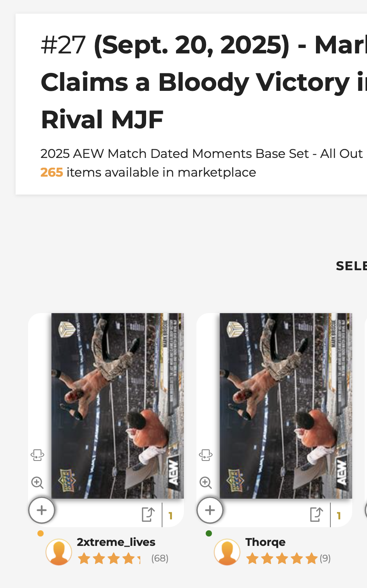Click the Thorqe seller avatar

coord(227,552)
